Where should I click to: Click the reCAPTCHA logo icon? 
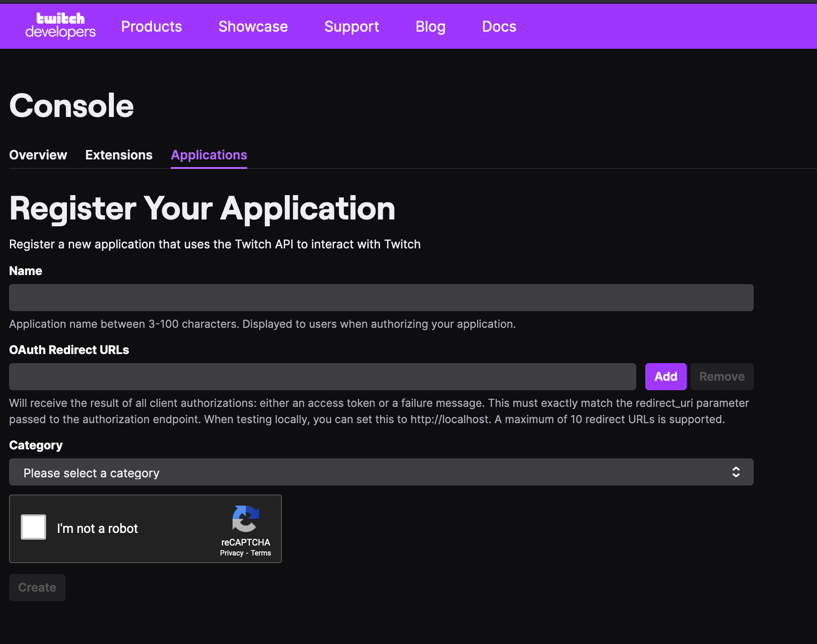pyautogui.click(x=245, y=519)
